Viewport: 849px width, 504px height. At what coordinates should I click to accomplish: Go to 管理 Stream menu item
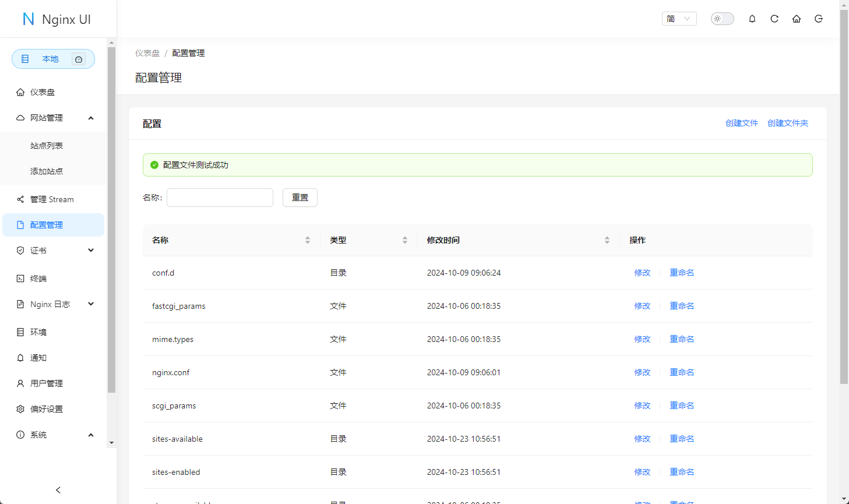click(x=52, y=199)
